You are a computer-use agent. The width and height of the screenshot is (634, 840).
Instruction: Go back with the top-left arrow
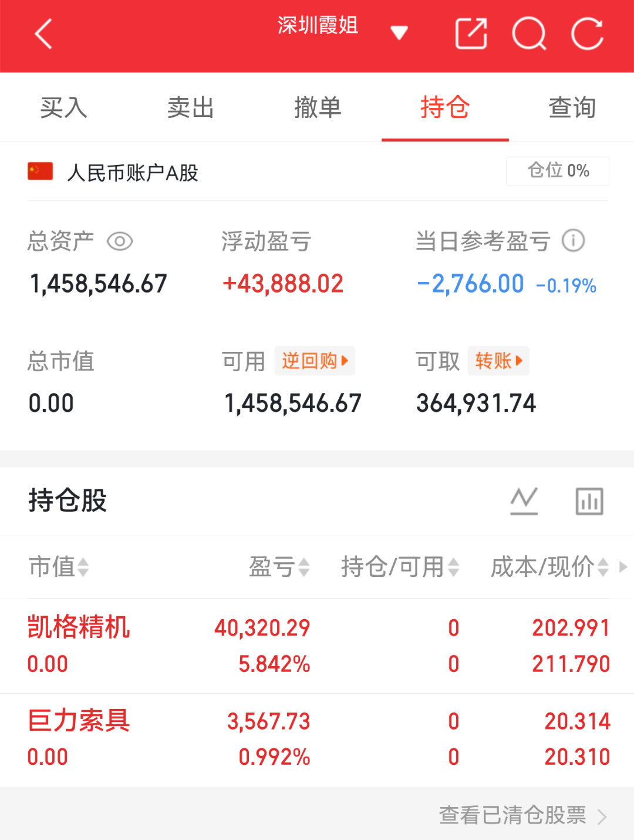(x=44, y=33)
